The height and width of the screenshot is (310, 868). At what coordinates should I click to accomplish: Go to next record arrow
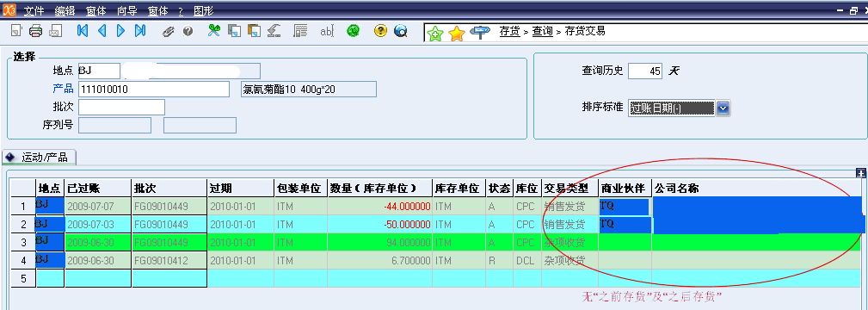[x=120, y=31]
